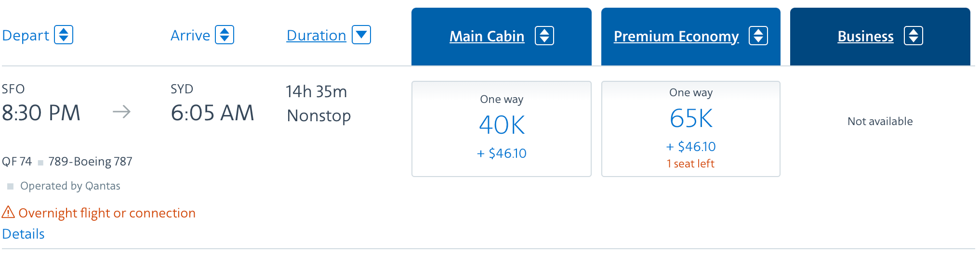
Task: Click the arrow between SFO and SYD times
Action: click(x=121, y=112)
